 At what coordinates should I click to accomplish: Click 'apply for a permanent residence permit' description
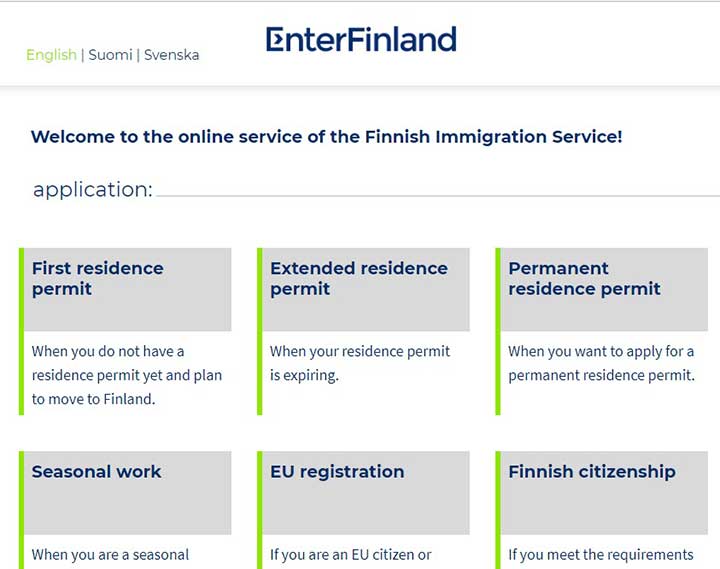[602, 363]
